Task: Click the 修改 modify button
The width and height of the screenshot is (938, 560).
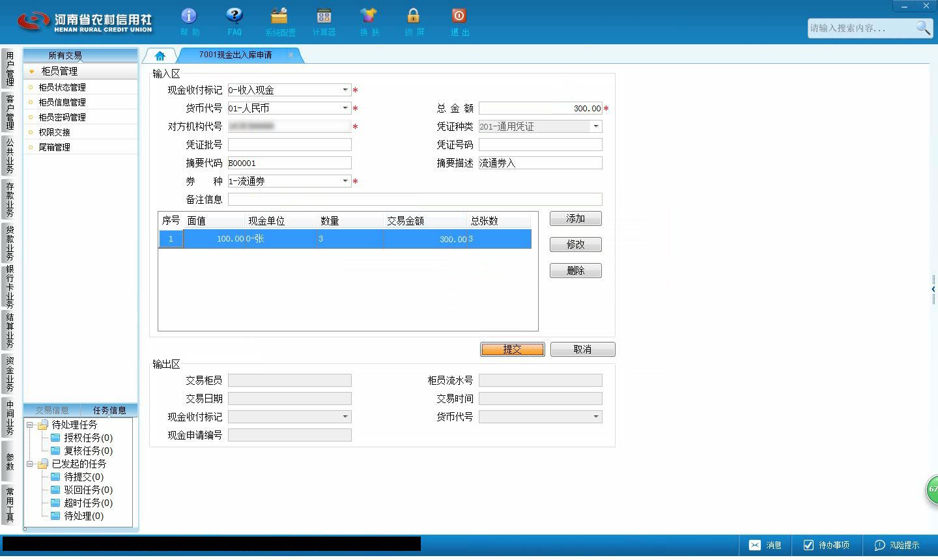Action: pos(575,245)
